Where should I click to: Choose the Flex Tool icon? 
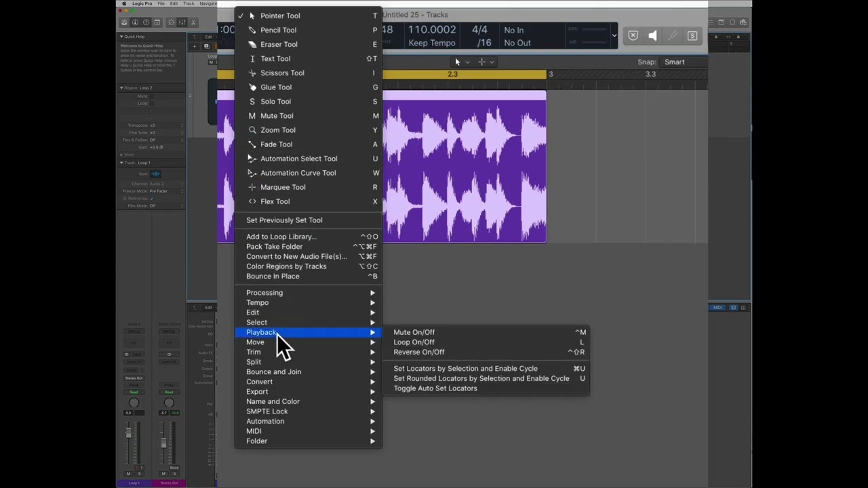pos(252,201)
